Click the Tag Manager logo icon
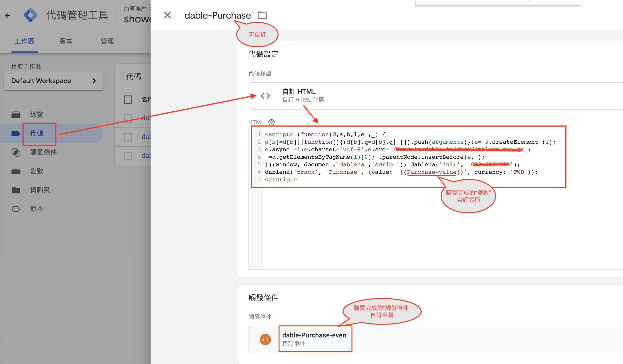The width and height of the screenshot is (623, 364). tap(30, 15)
